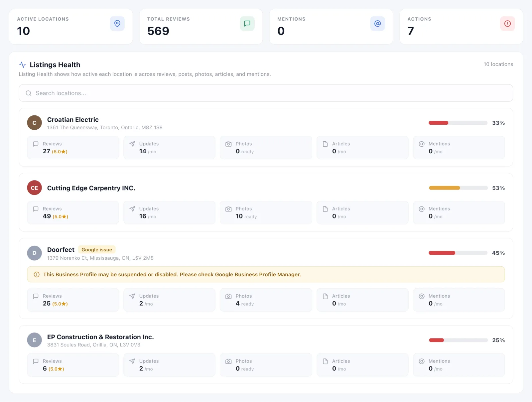Click Cutting Edge Carpentry Reviews 49 tile
Image resolution: width=532 pixels, height=402 pixels.
(x=73, y=212)
